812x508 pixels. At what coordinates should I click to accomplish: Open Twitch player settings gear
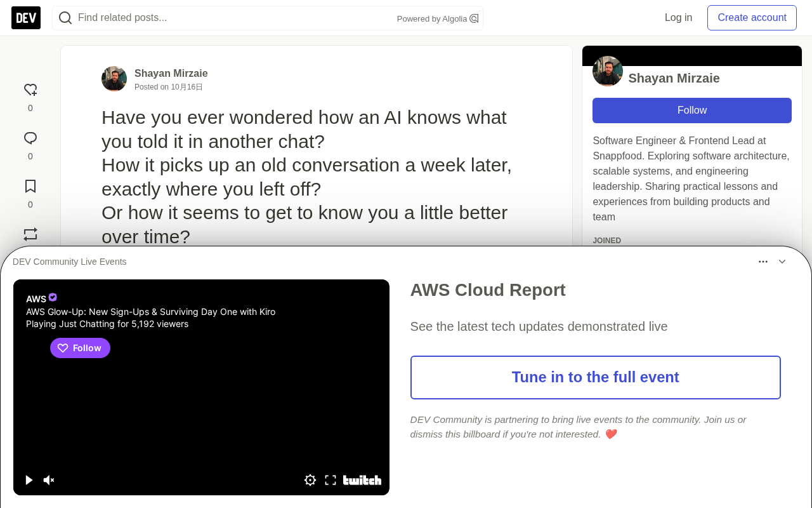tap(310, 480)
